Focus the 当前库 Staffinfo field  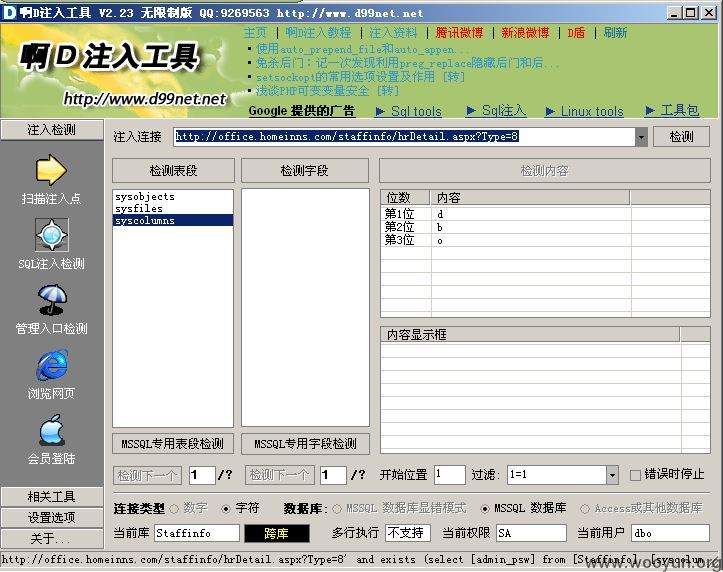coord(197,533)
